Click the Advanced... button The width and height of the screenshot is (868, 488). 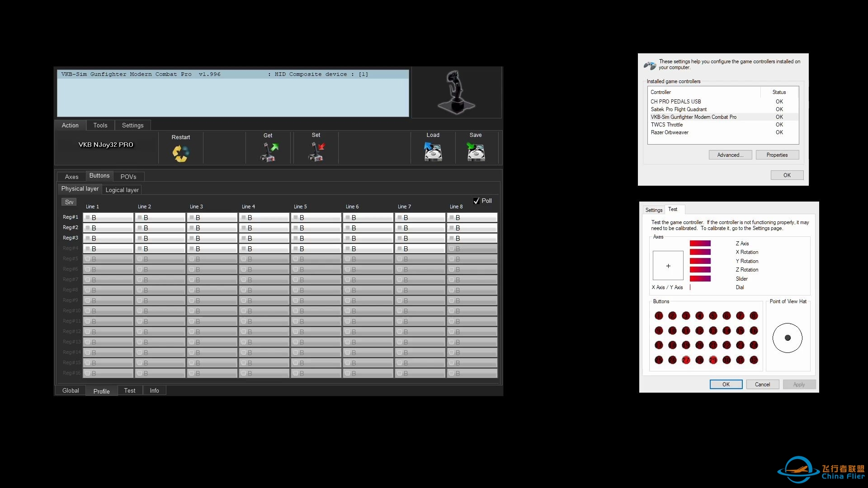coord(730,155)
